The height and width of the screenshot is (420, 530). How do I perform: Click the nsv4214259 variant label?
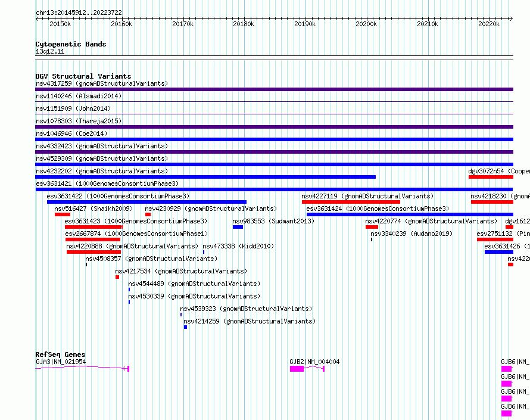[x=250, y=321]
